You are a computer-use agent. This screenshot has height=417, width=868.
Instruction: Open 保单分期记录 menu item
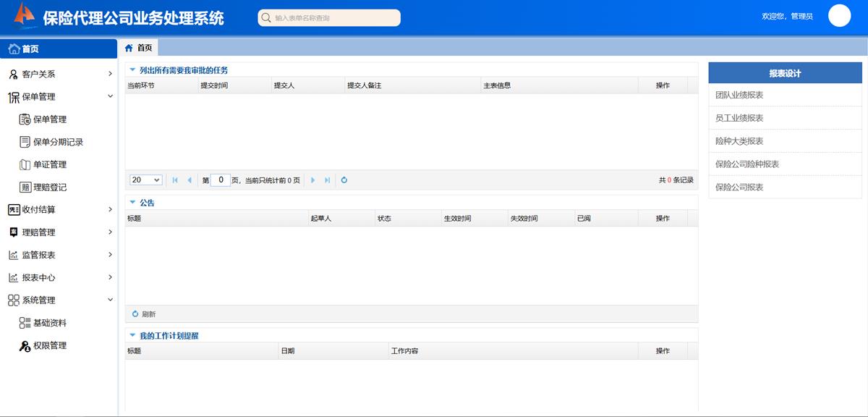tap(59, 142)
